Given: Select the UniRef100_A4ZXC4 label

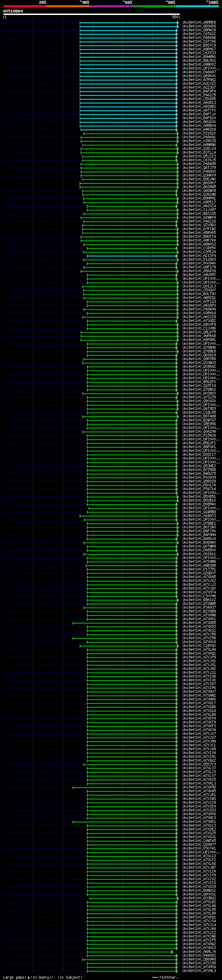Looking at the screenshot, I should pyautogui.click(x=199, y=206).
